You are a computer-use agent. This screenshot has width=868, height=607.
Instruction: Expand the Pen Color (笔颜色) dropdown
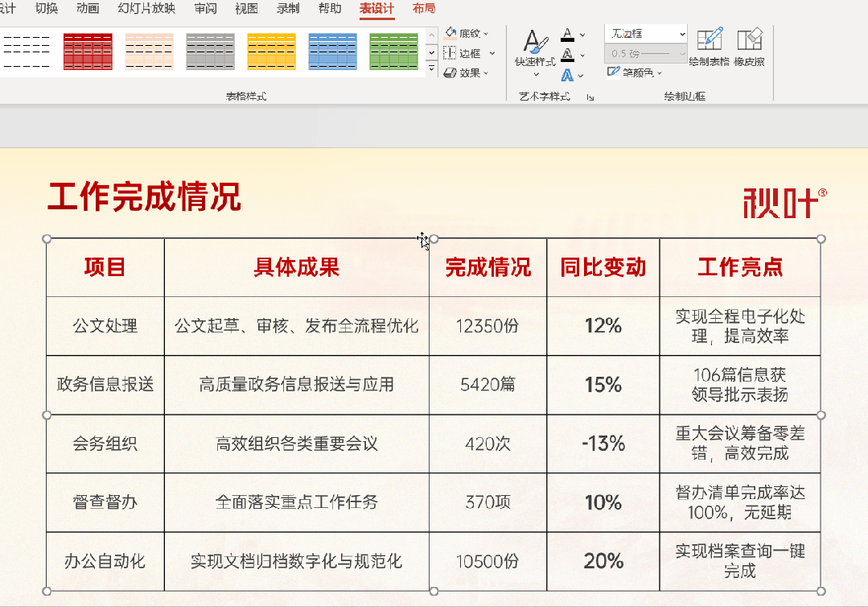click(x=660, y=72)
